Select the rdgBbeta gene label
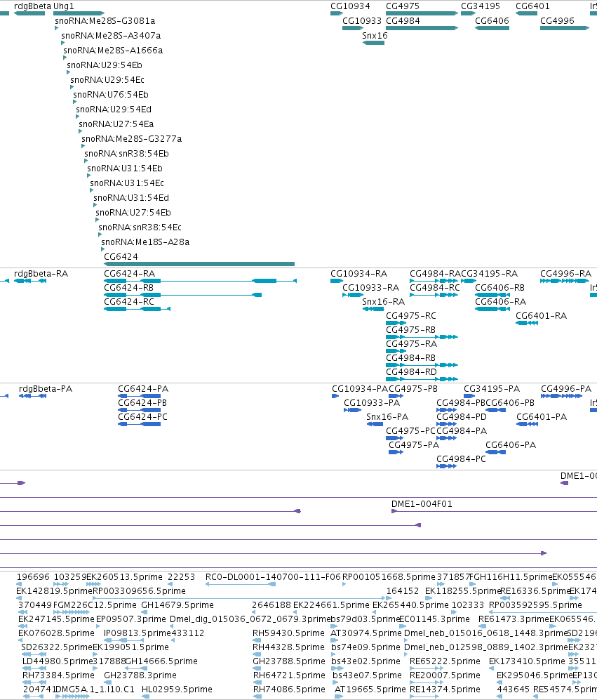 pos(32,6)
